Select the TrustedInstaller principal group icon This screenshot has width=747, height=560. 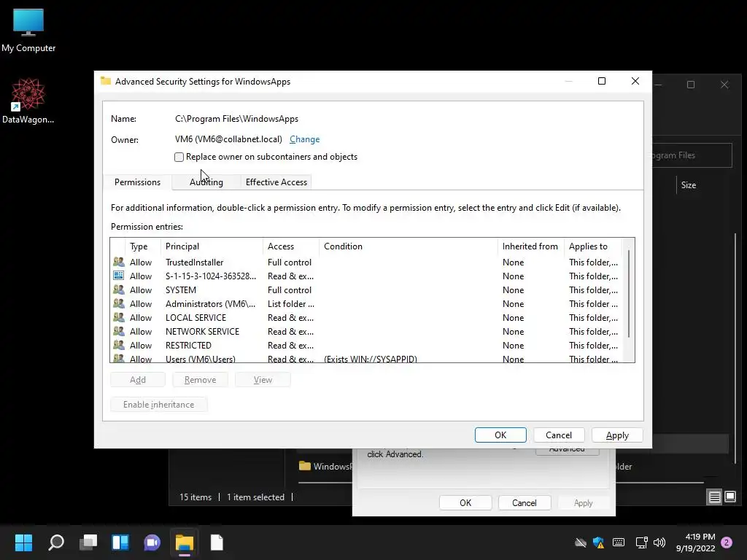(x=119, y=262)
